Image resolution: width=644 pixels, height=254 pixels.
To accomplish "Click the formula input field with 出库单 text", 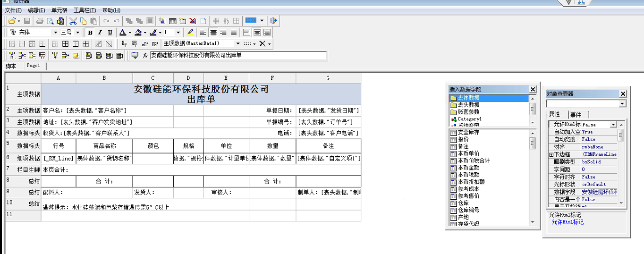I will (238, 55).
